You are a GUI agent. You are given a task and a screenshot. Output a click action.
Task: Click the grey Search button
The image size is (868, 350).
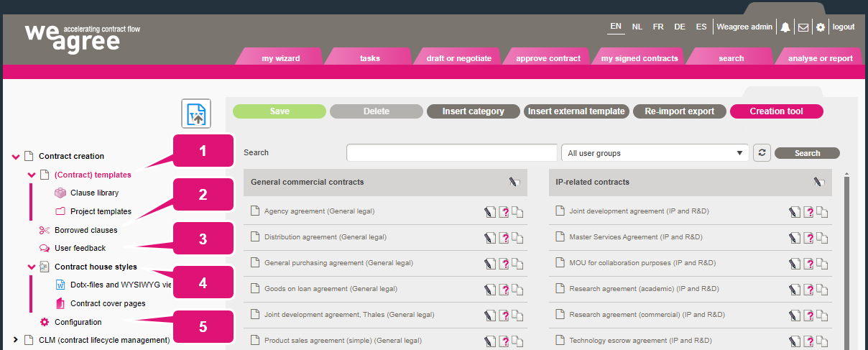[807, 153]
